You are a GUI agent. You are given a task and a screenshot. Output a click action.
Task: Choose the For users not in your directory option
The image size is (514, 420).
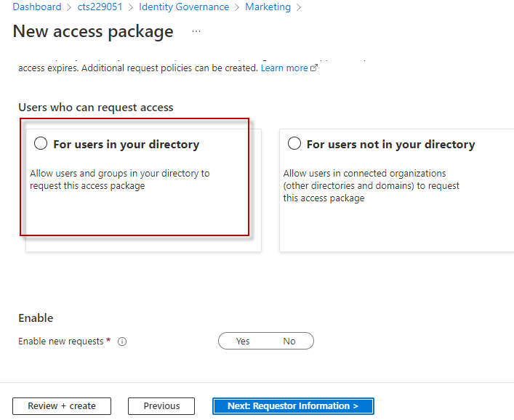[294, 144]
